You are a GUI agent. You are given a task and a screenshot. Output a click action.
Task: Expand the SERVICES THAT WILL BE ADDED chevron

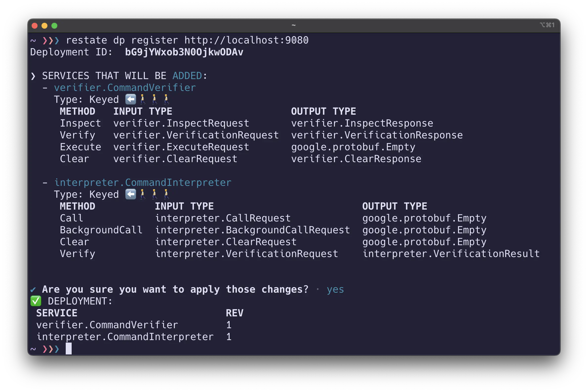(x=33, y=75)
